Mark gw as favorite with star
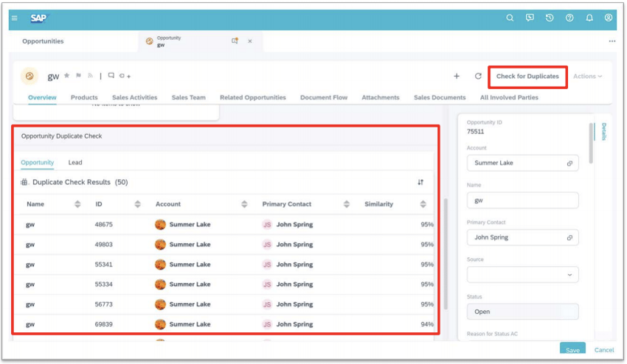The height and width of the screenshot is (364, 627). tap(67, 75)
